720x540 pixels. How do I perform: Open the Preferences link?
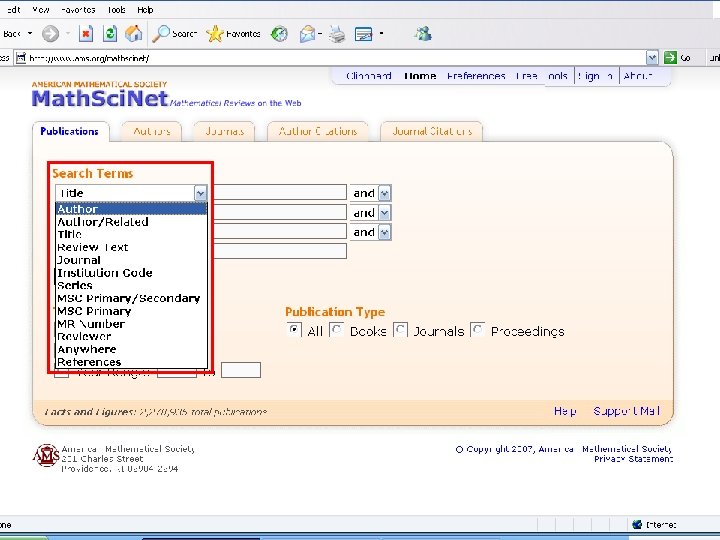tap(476, 76)
